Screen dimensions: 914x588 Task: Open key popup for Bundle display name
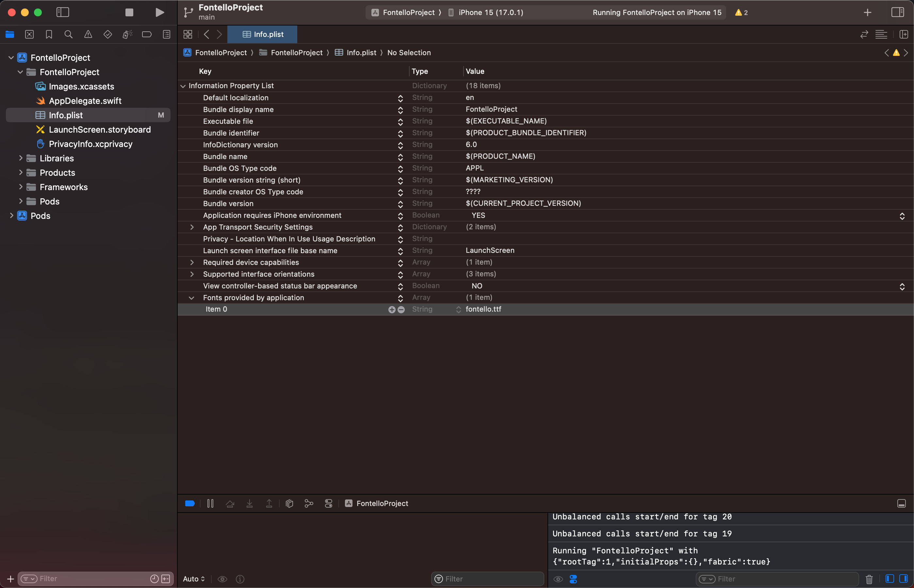[x=400, y=110]
